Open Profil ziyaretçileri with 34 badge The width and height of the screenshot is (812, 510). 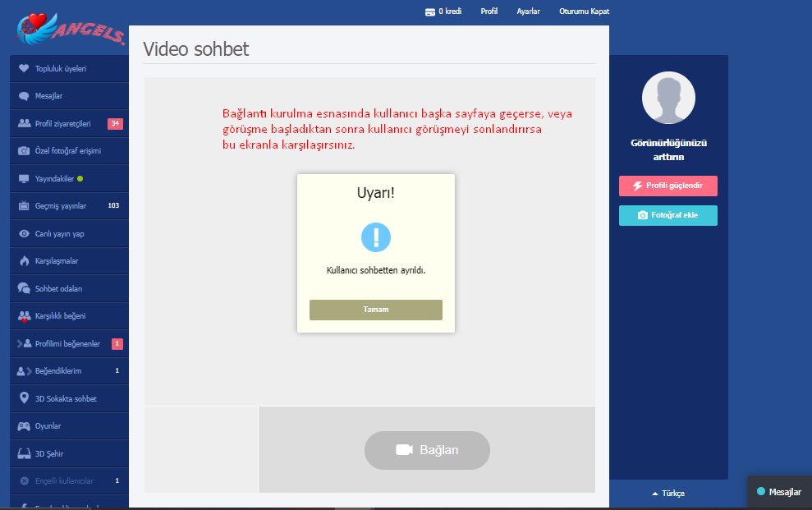(x=62, y=124)
